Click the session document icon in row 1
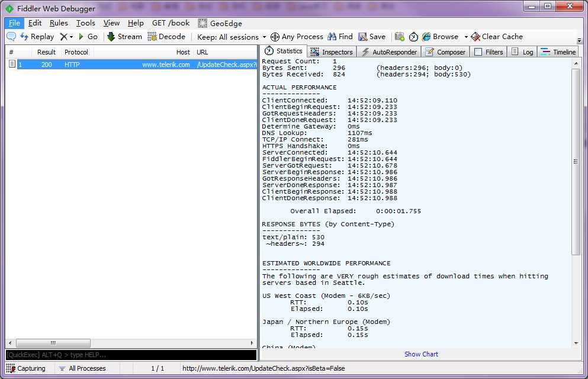This screenshot has width=588, height=379. (12, 64)
